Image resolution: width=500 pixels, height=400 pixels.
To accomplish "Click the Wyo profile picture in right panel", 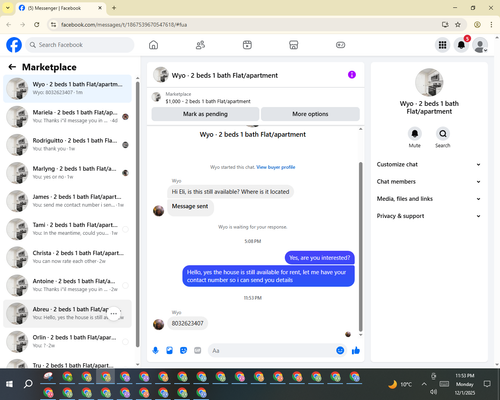I will click(429, 82).
